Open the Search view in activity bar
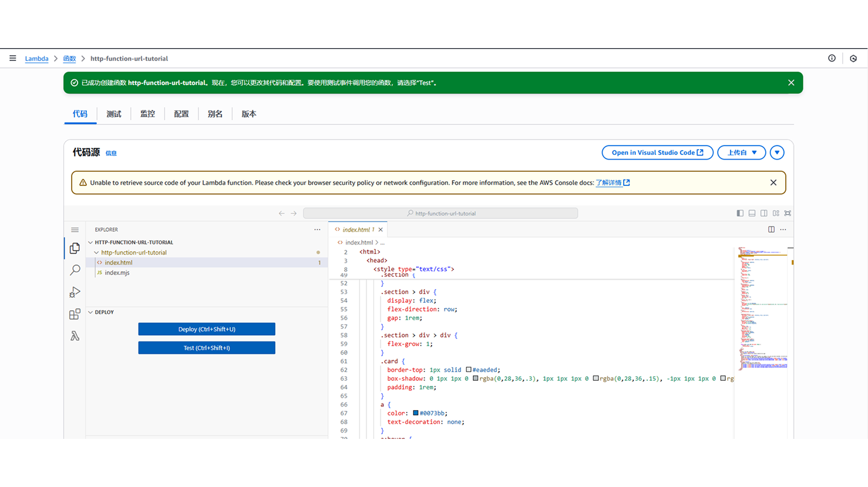868x487 pixels. (75, 270)
